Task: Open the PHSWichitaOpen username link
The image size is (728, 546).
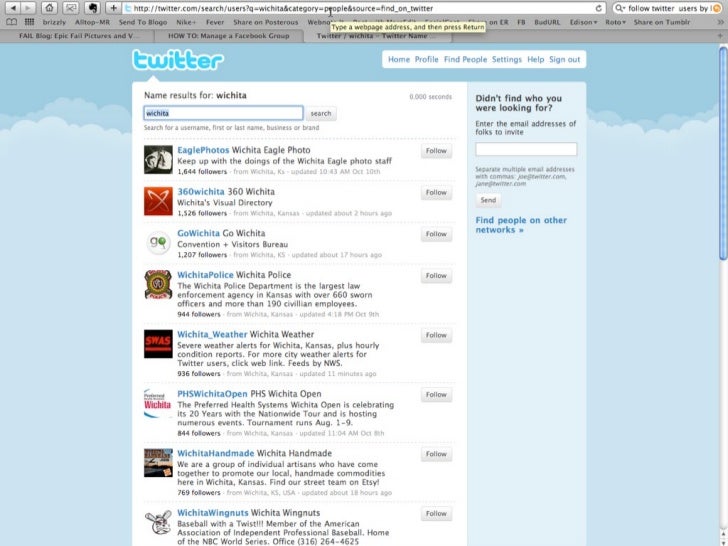Action: (x=212, y=394)
